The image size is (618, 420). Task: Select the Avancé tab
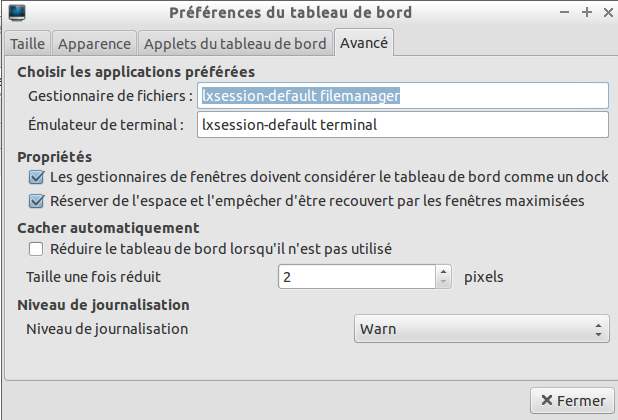pyautogui.click(x=364, y=43)
